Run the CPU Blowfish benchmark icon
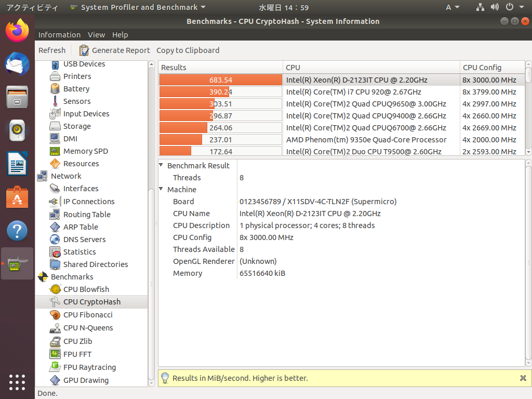Screen dimensions: 532x399 pyautogui.click(x=55, y=289)
